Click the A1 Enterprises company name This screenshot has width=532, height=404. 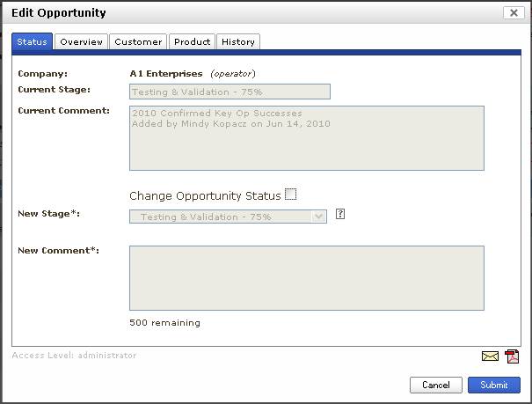(x=166, y=74)
